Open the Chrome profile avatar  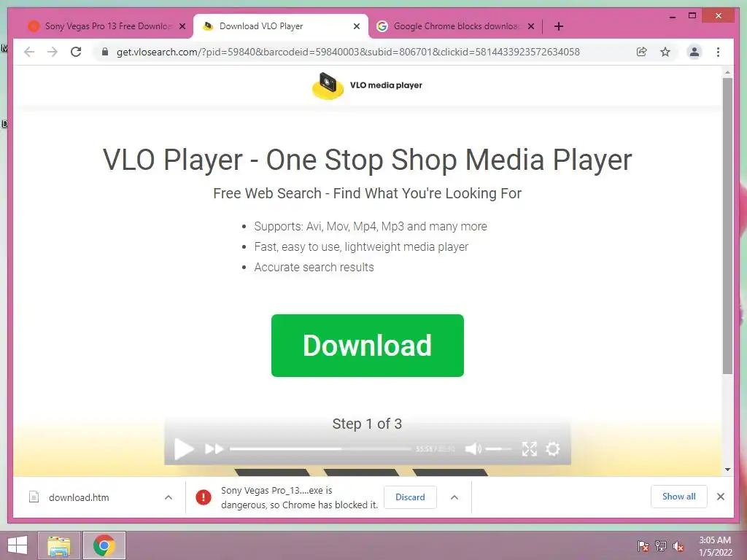(694, 52)
